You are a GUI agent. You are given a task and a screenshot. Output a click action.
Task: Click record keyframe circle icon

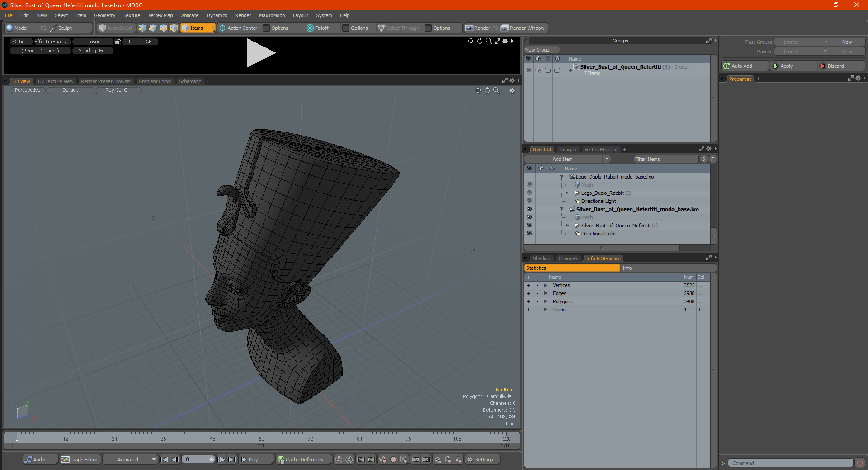pyautogui.click(x=393, y=460)
